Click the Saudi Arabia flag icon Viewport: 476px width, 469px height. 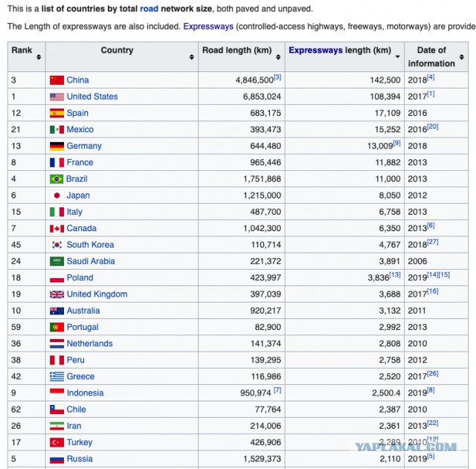57,261
